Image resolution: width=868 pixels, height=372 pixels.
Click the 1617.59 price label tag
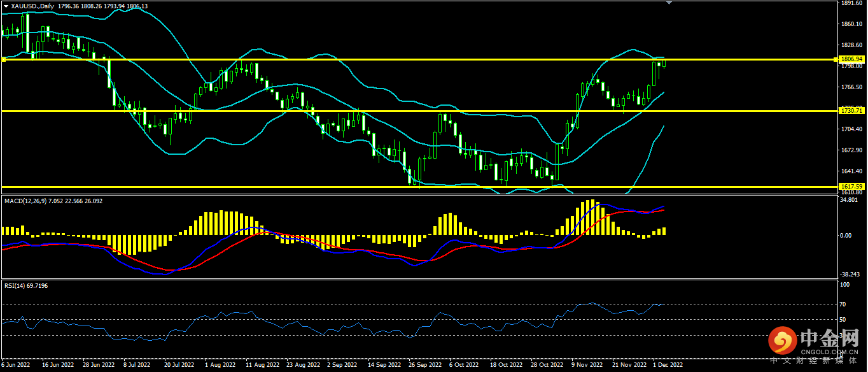point(851,187)
